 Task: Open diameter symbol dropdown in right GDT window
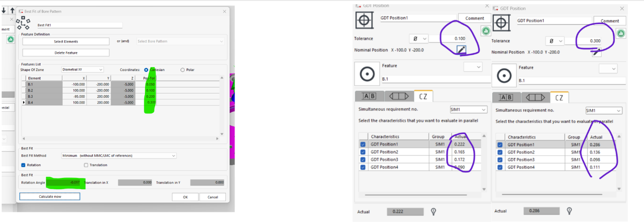[x=554, y=41]
